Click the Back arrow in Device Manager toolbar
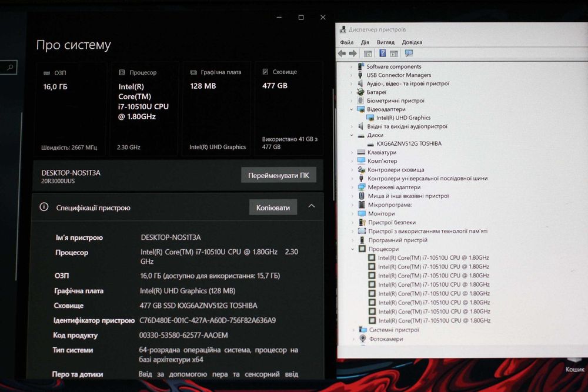588x392 pixels. [342, 53]
